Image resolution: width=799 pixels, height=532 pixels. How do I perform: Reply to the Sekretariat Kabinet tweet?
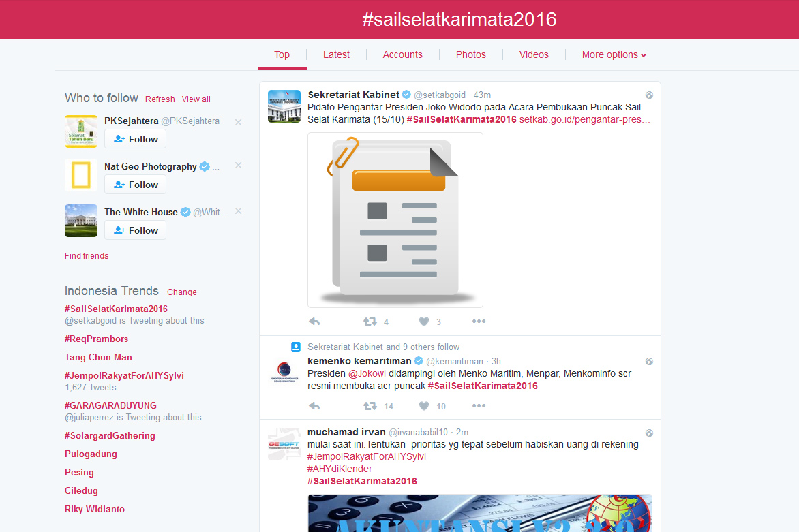(x=314, y=322)
